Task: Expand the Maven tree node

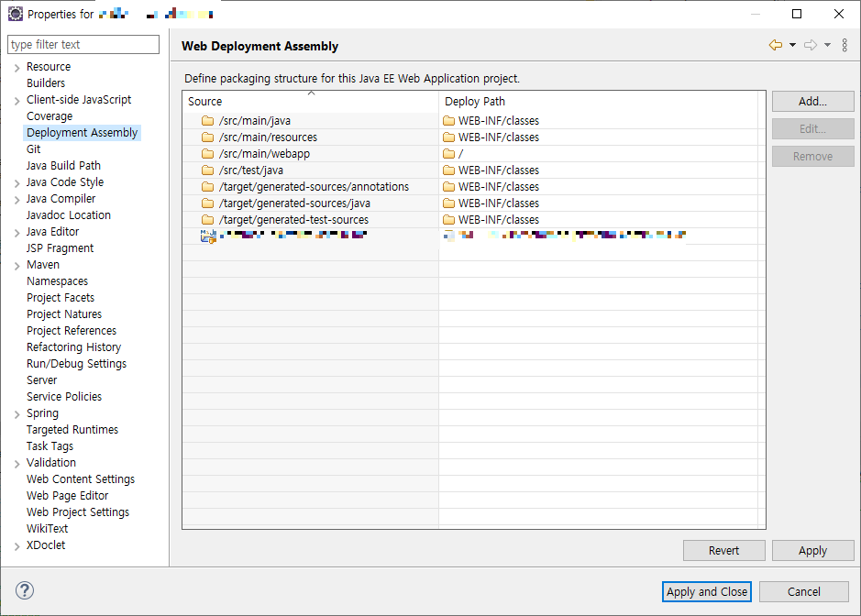Action: click(16, 264)
